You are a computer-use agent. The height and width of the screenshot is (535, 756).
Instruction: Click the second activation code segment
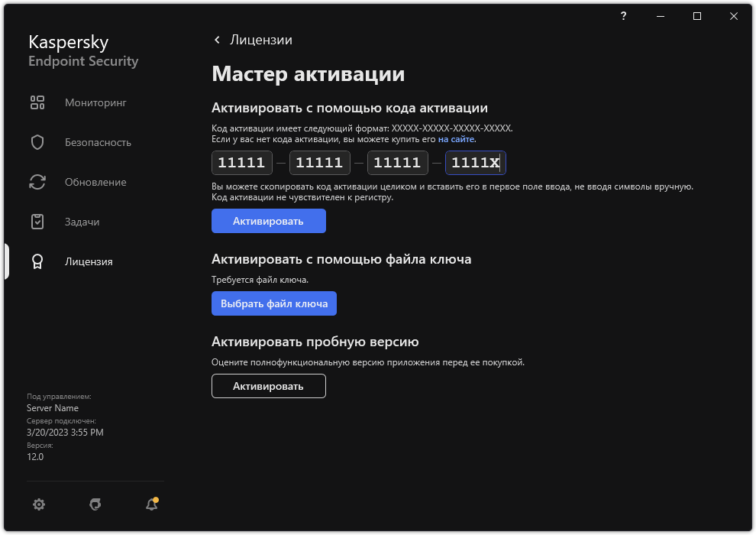319,162
